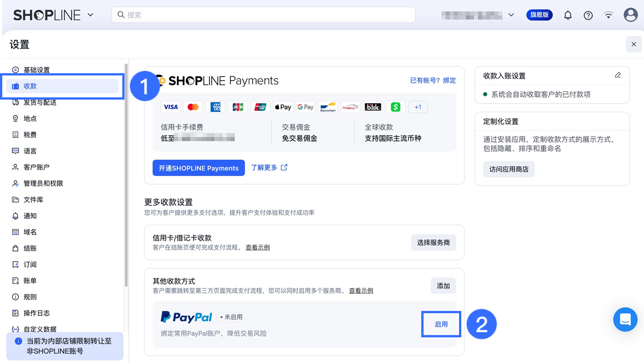The image size is (644, 363).
Task: Select the Visa payment logo
Action: point(171,107)
